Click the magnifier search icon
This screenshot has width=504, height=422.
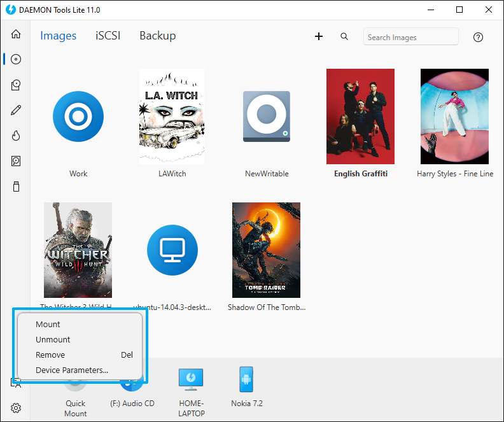coord(344,36)
